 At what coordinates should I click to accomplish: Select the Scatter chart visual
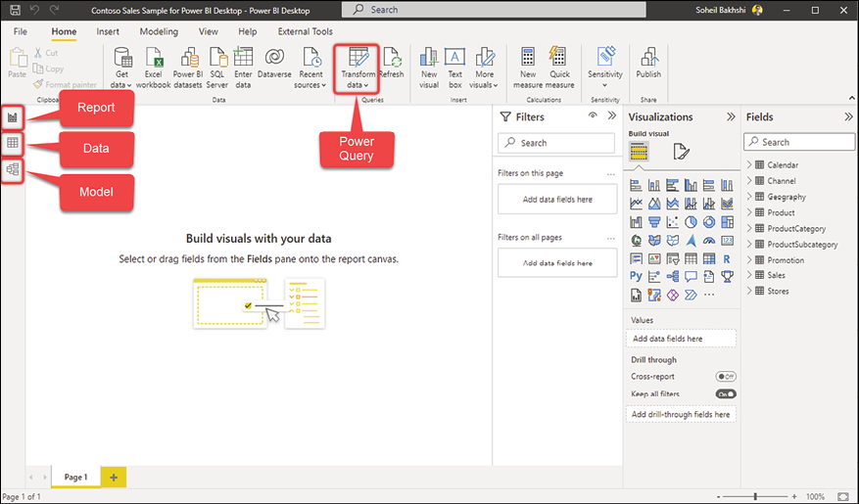672,221
